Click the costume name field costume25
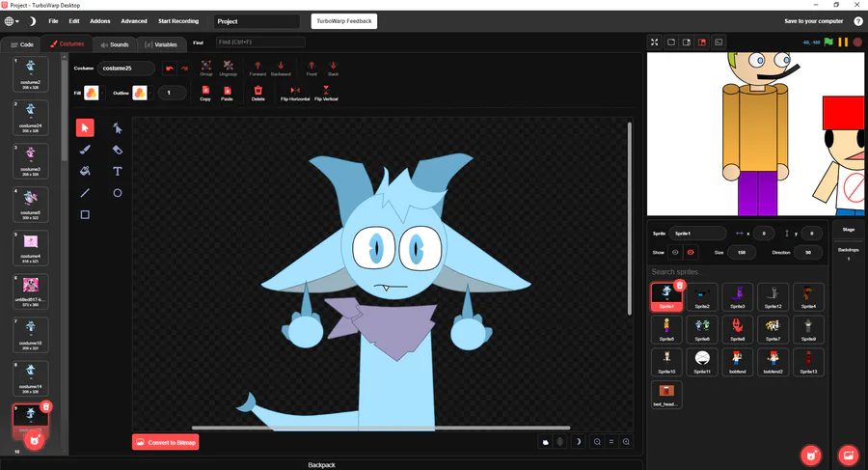Screen dimensions: 868x470 (x=126, y=69)
